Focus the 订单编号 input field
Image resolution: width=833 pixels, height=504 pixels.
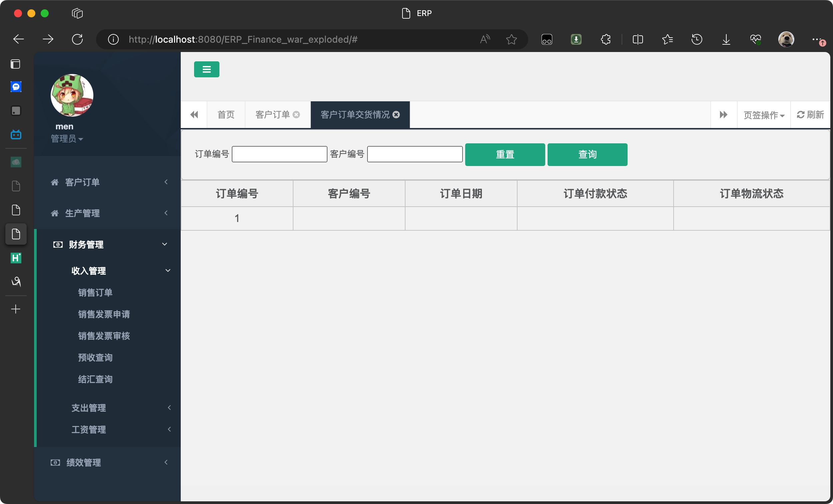(279, 154)
